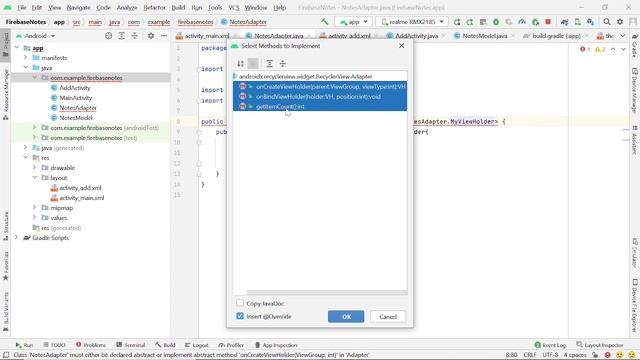640x360 pixels.
Task: Open the Logcat tool window
Action: [x=196, y=345]
